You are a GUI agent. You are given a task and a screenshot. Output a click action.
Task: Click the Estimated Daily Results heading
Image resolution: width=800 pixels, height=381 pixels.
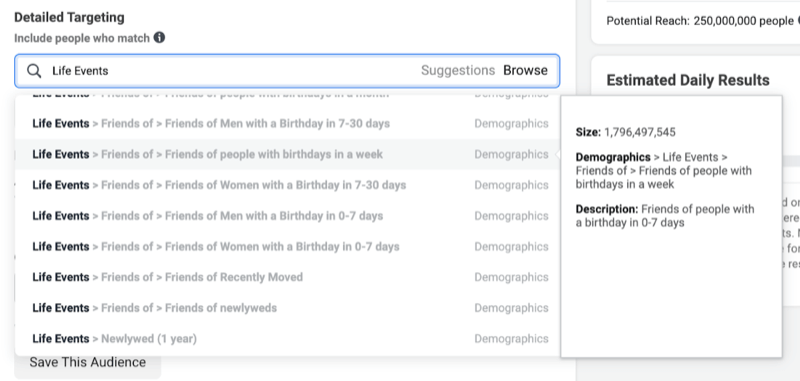[x=688, y=80]
